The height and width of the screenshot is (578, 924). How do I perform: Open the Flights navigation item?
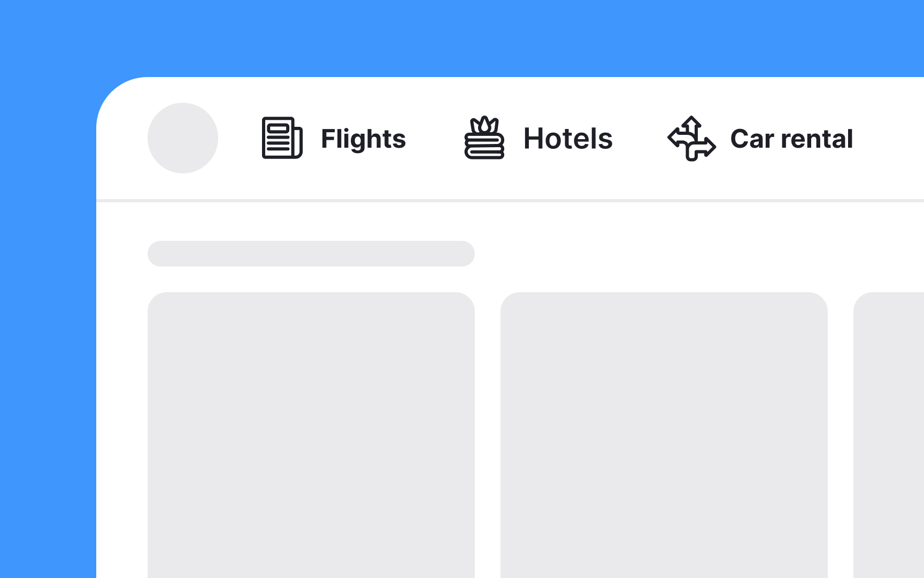[334, 138]
